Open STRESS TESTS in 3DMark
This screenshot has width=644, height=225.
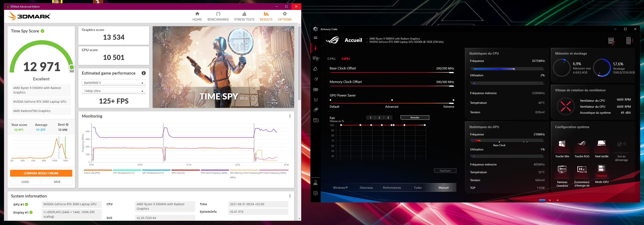tap(244, 17)
